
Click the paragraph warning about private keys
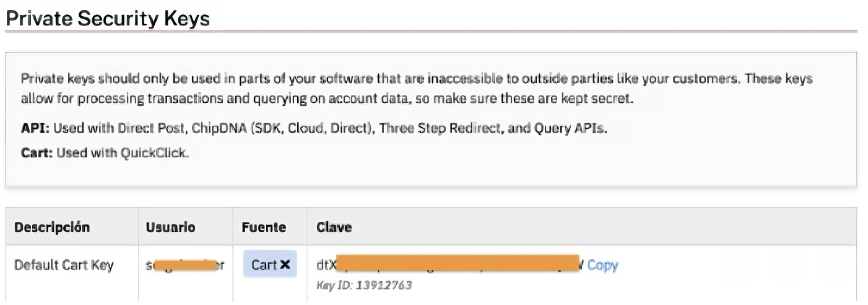(x=416, y=89)
